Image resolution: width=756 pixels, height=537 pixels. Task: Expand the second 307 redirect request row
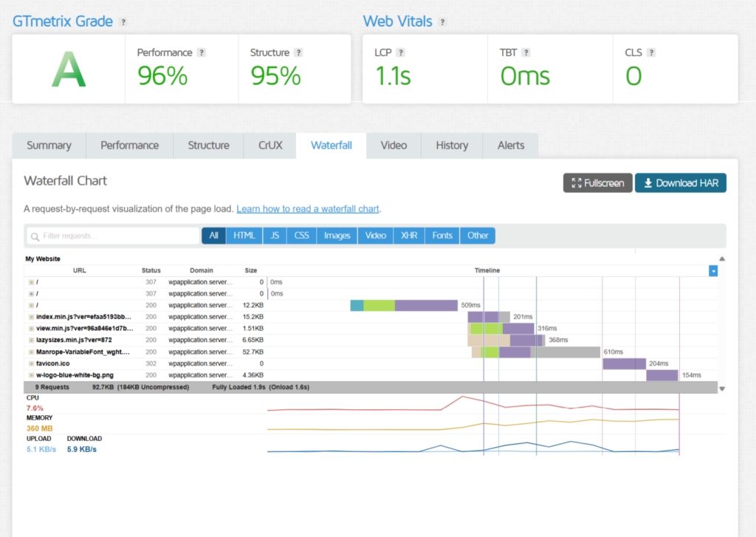31,294
